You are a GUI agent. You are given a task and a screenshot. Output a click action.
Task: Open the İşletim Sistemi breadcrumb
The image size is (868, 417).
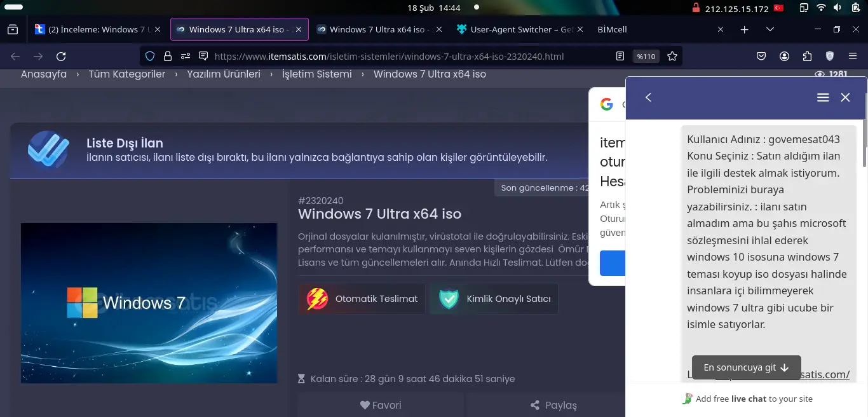tap(317, 74)
